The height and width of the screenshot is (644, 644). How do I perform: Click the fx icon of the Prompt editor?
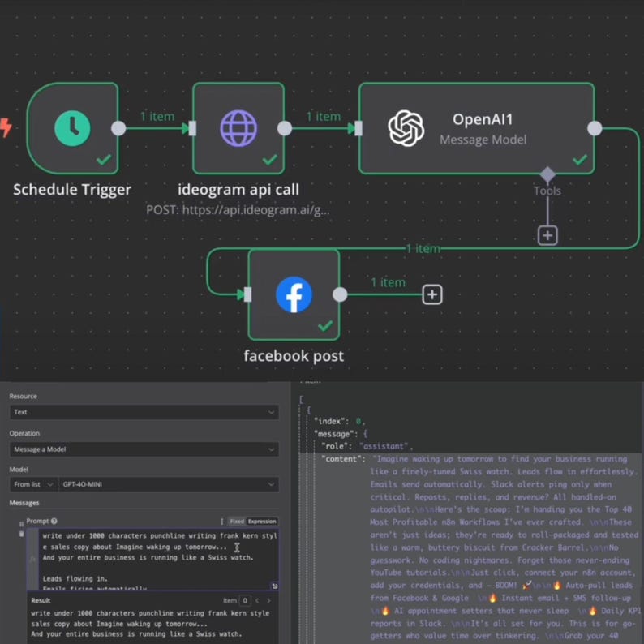(x=32, y=559)
